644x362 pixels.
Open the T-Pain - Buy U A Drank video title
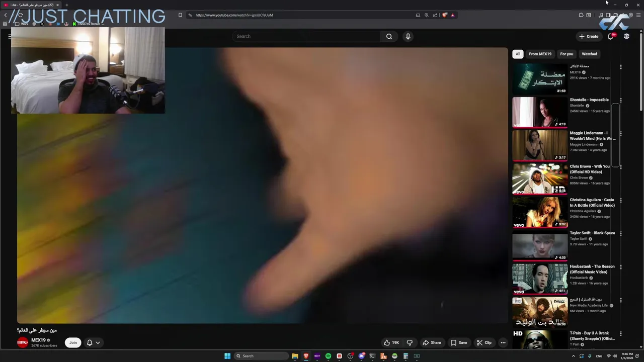592,336
